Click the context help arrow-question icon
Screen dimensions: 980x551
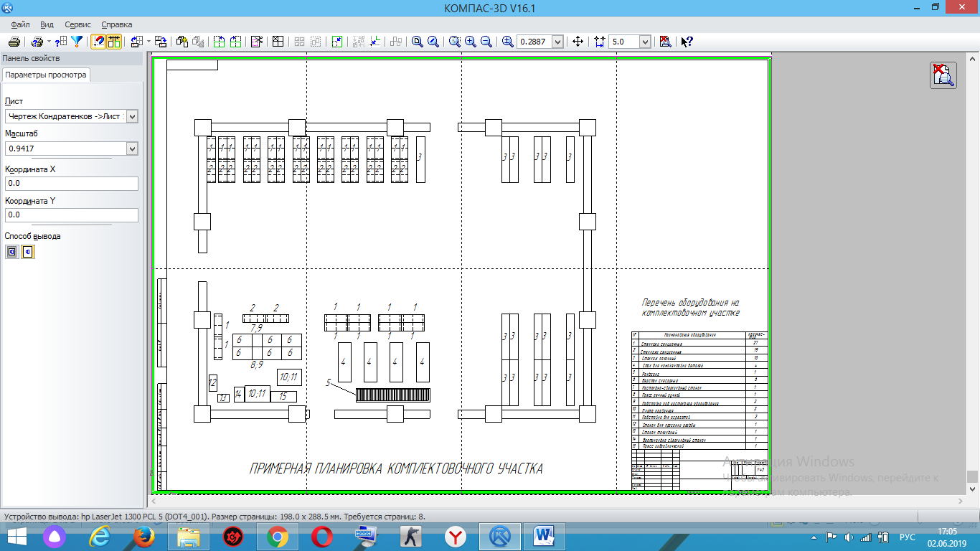(687, 42)
